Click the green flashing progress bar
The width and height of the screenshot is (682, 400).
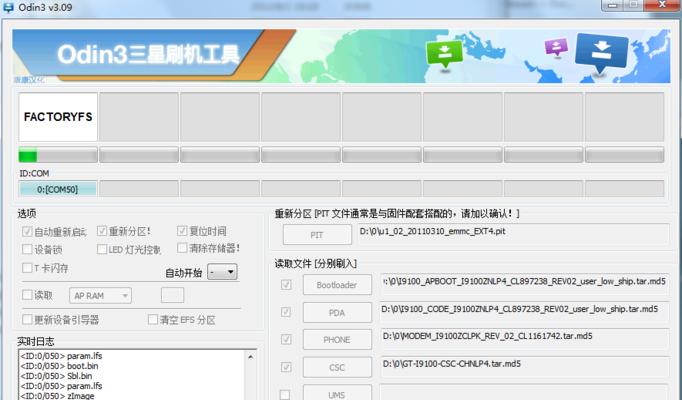coord(58,155)
